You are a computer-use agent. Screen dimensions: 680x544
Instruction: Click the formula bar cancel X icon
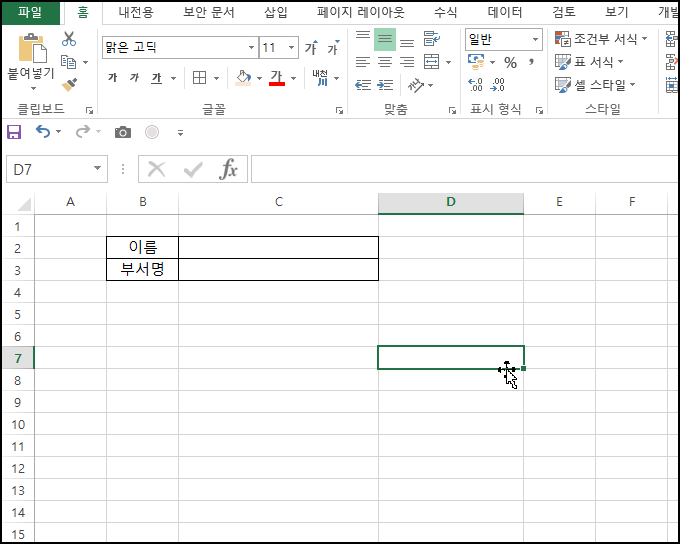click(x=157, y=169)
